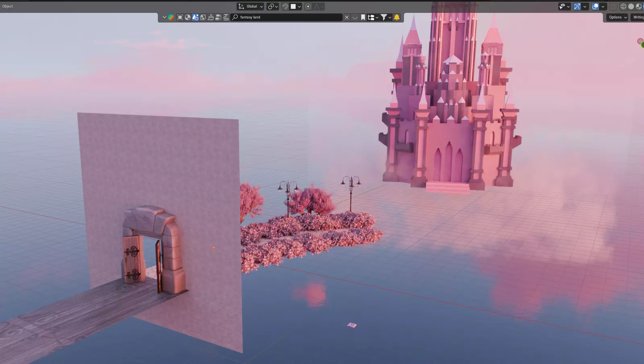Click the viewport visibility and selectability eye icon

pos(562,6)
